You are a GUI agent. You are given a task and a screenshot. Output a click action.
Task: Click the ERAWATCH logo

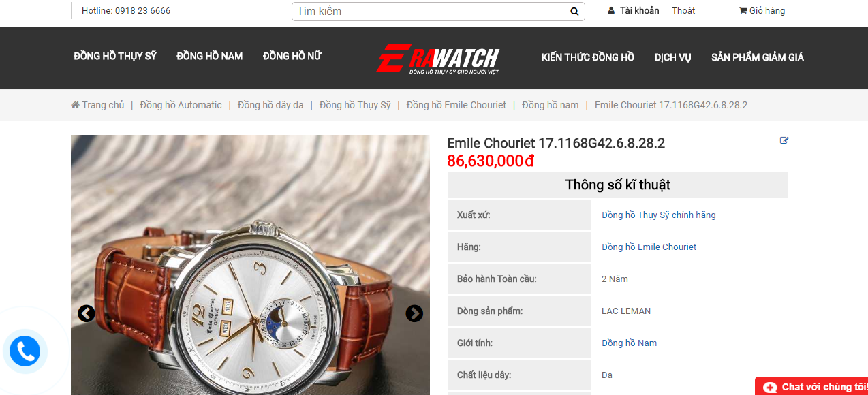pyautogui.click(x=437, y=58)
